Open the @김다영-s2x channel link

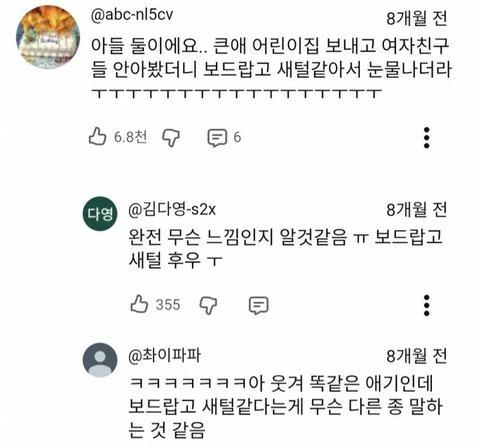point(172,210)
